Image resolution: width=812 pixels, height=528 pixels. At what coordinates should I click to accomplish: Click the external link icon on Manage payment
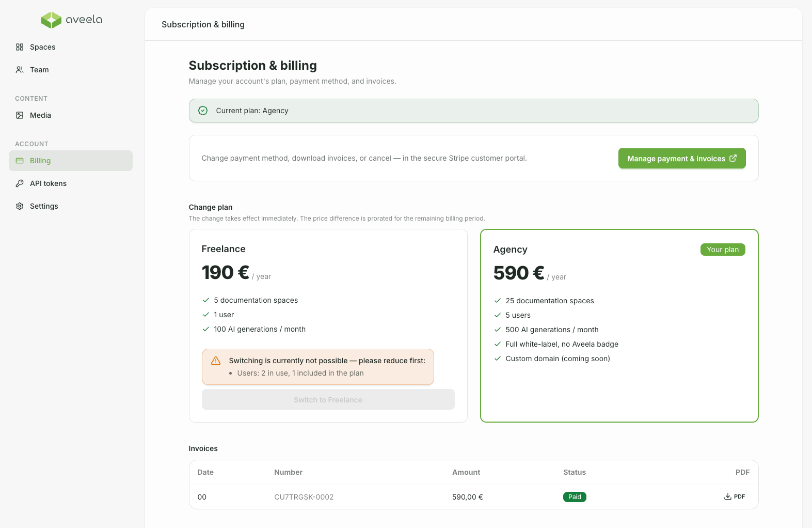pyautogui.click(x=733, y=158)
